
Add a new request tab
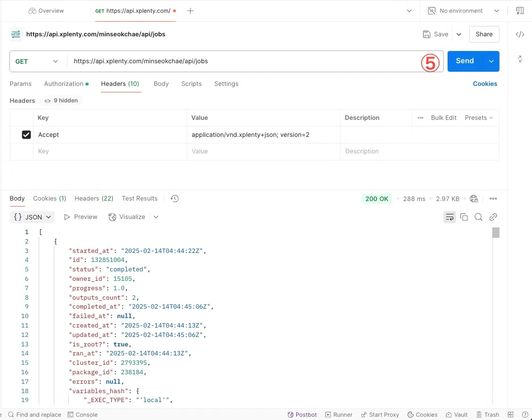(x=191, y=11)
